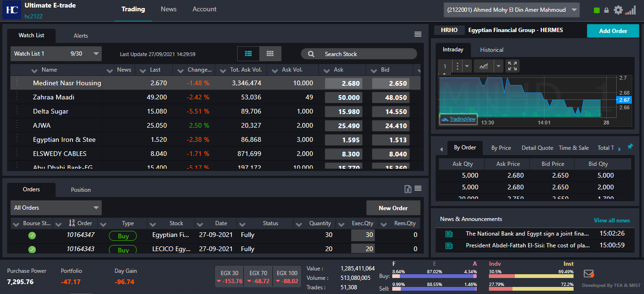Select the EGX 70 index tile
644x294 pixels.
258,277
